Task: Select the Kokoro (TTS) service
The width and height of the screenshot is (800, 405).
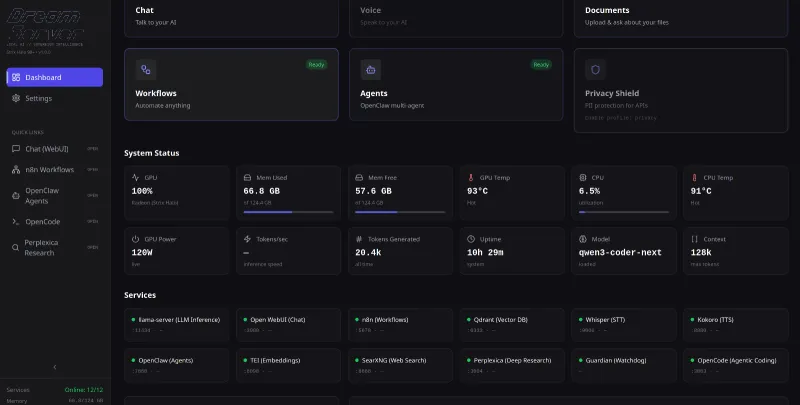Action: point(736,325)
